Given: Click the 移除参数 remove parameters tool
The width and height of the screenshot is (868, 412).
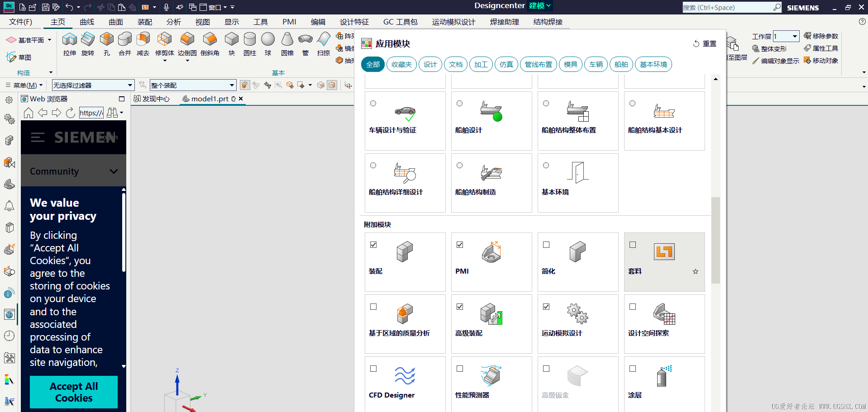Looking at the screenshot, I should click(821, 36).
